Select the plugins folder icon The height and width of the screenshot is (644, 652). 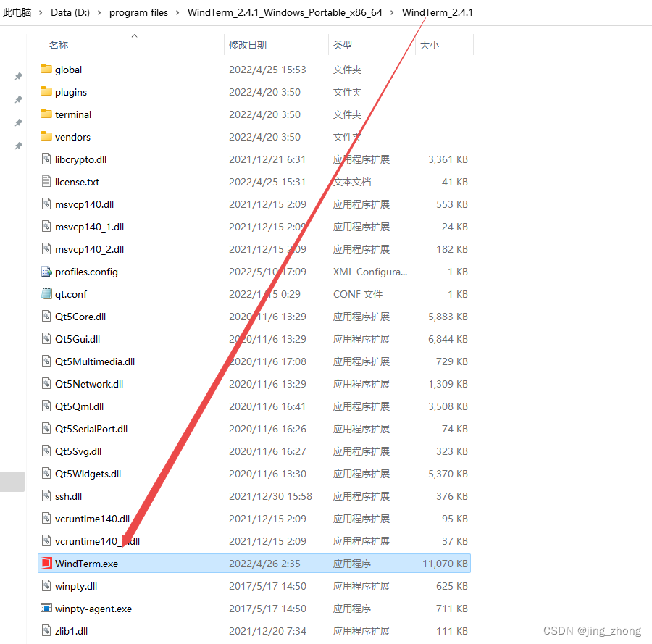point(46,91)
